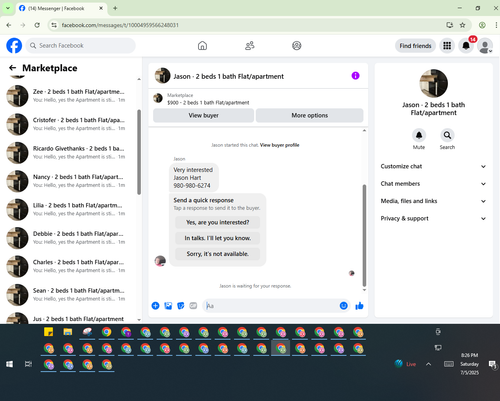Open File Explorer from the taskbar
Viewport: 500px width, 401px height.
tap(68, 332)
